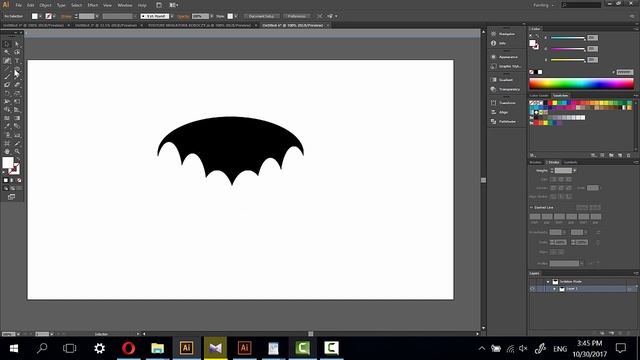Select the Rotate tool

(7, 93)
